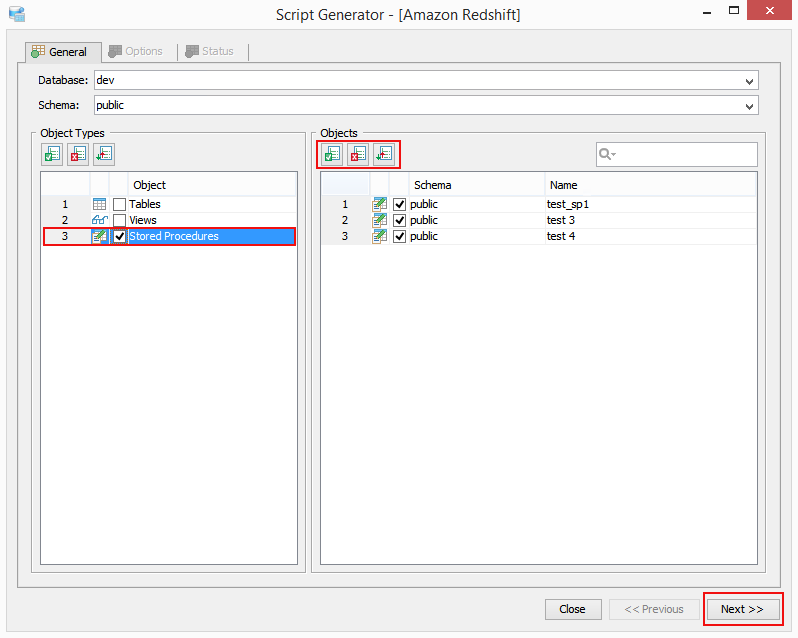Image resolution: width=798 pixels, height=638 pixels.
Task: Open the Database dropdown showing dev
Action: pyautogui.click(x=426, y=80)
